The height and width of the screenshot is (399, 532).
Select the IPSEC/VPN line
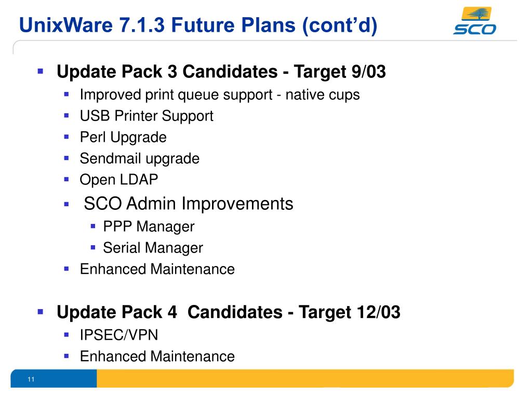click(x=119, y=335)
